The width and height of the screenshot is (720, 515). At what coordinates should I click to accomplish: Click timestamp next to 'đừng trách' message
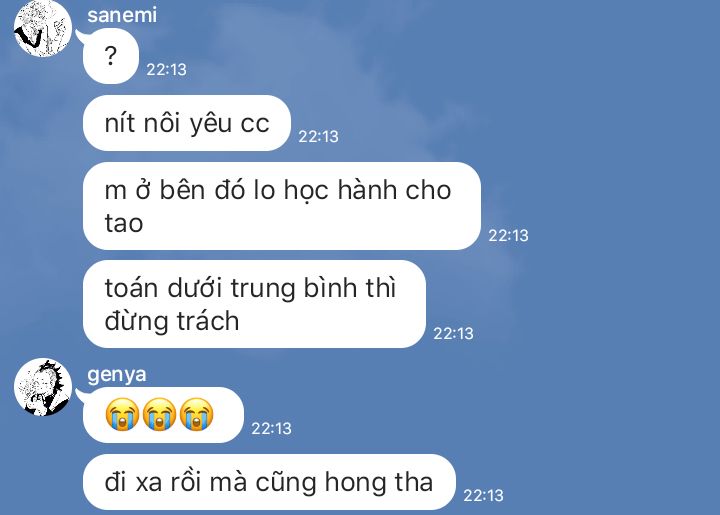[453, 334]
